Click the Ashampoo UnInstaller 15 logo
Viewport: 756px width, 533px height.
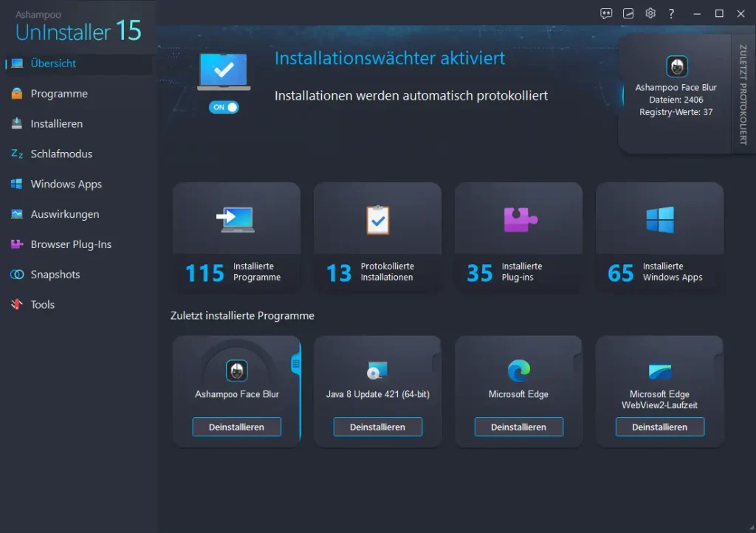coord(78,27)
